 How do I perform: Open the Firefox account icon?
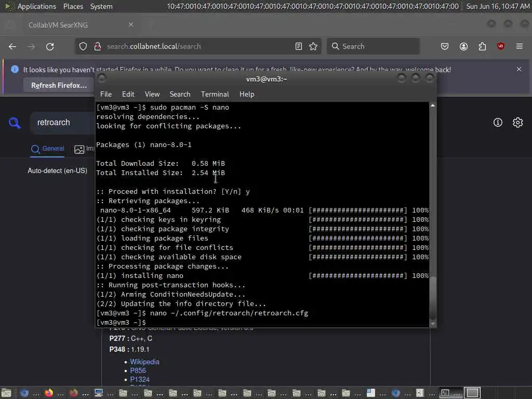coord(463,46)
